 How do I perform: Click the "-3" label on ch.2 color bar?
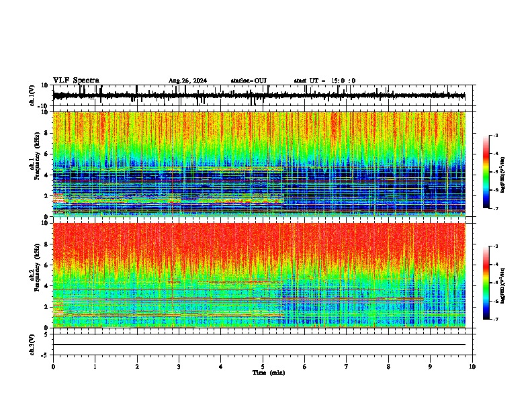pos(495,246)
